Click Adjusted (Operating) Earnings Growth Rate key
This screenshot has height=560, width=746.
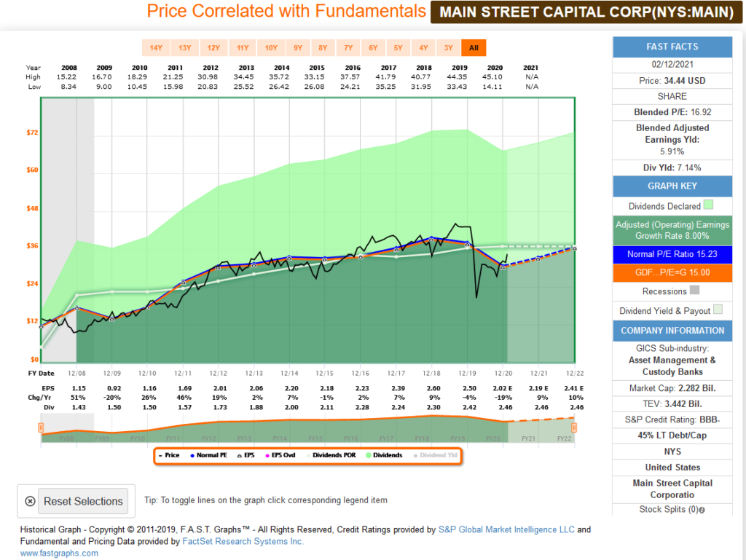[672, 230]
